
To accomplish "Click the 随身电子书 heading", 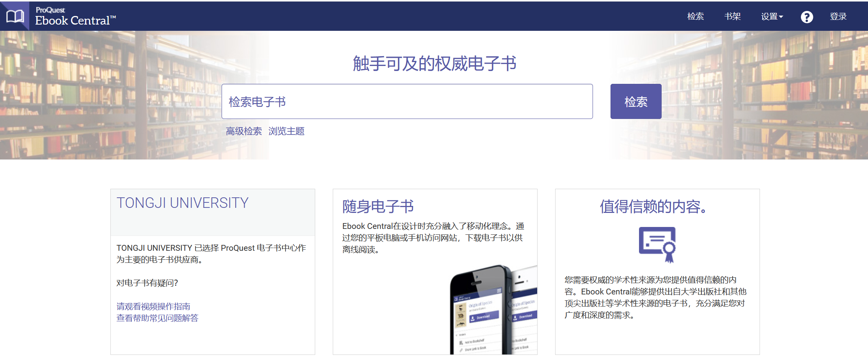I will point(378,206).
